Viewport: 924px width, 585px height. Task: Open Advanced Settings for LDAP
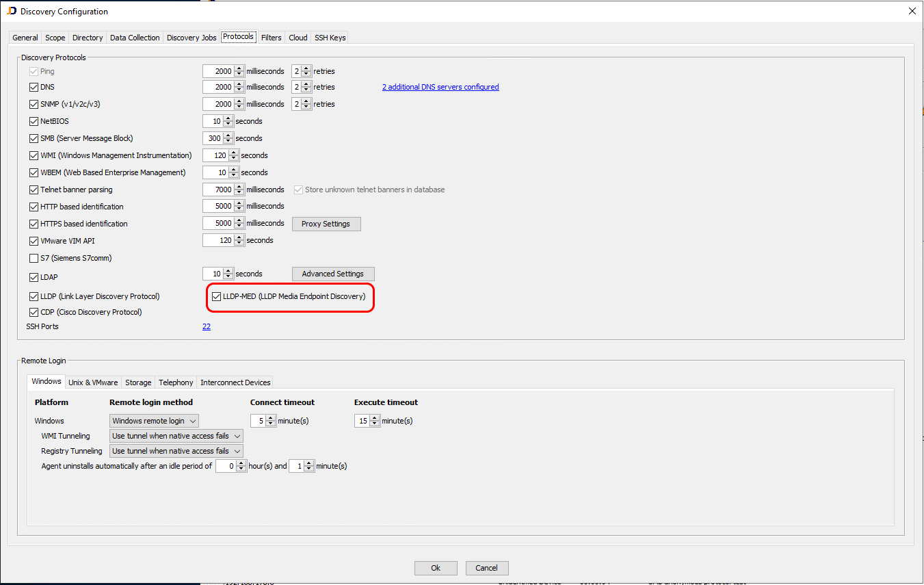(333, 274)
